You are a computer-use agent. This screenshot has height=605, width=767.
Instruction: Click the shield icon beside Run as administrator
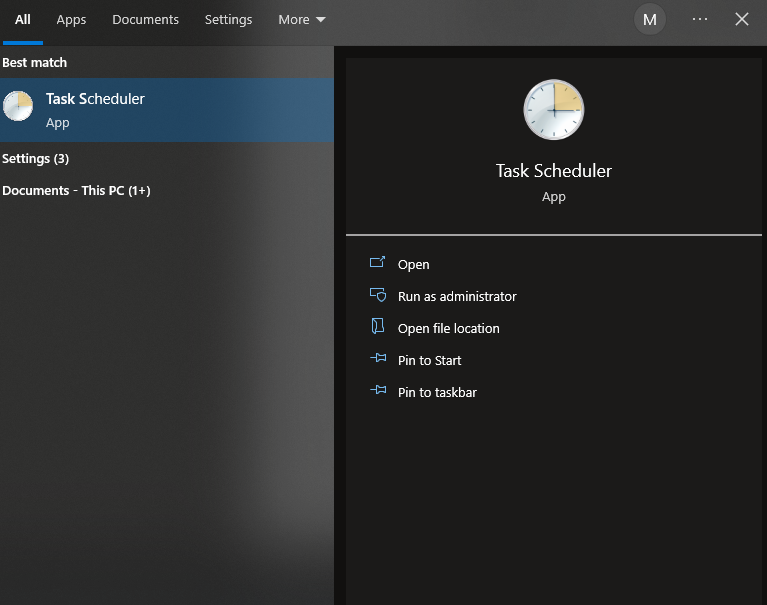378,294
